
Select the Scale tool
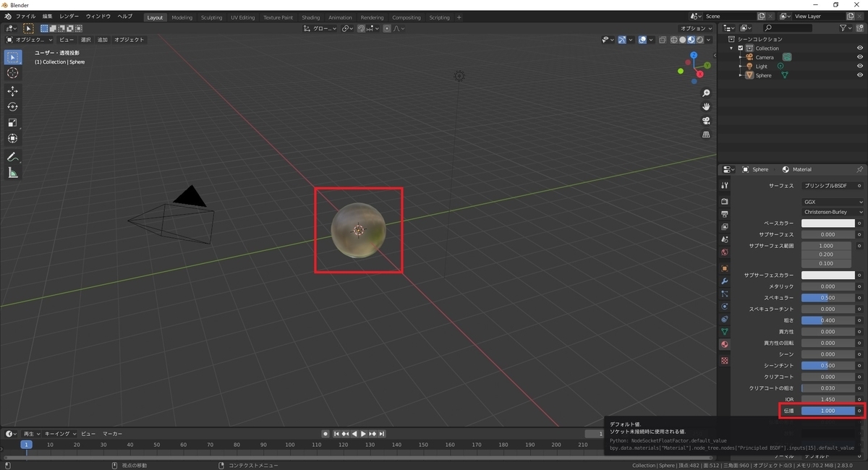point(12,122)
